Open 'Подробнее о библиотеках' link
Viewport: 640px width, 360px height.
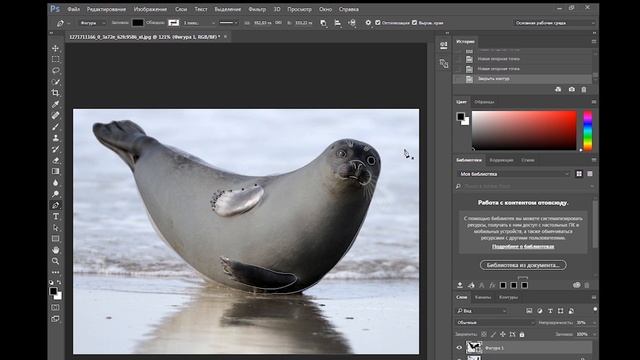(x=523, y=247)
